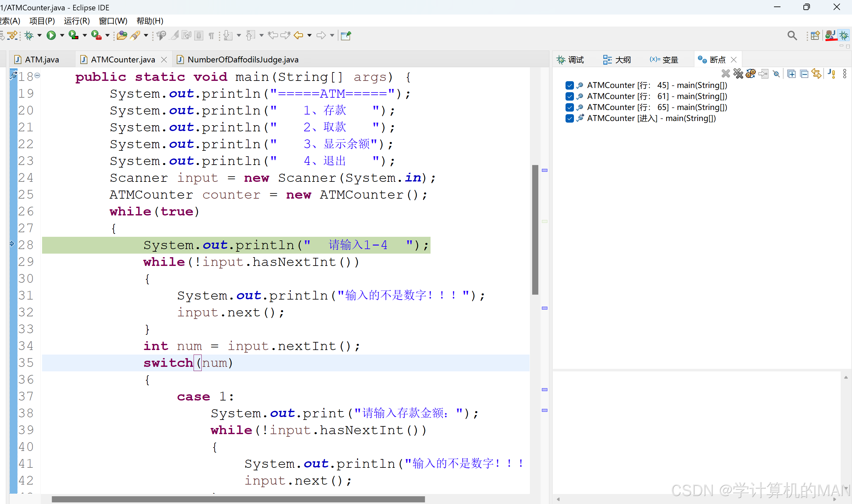852x504 pixels.
Task: Collapse all entries in the Breakpoints panel
Action: 804,73
